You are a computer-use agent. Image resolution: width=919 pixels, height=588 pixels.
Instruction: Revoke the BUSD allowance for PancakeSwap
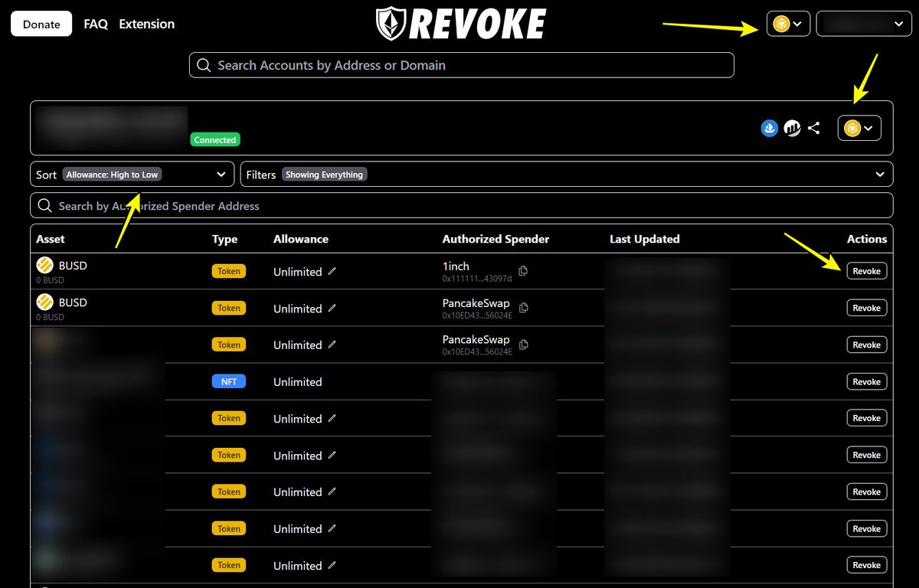(866, 308)
